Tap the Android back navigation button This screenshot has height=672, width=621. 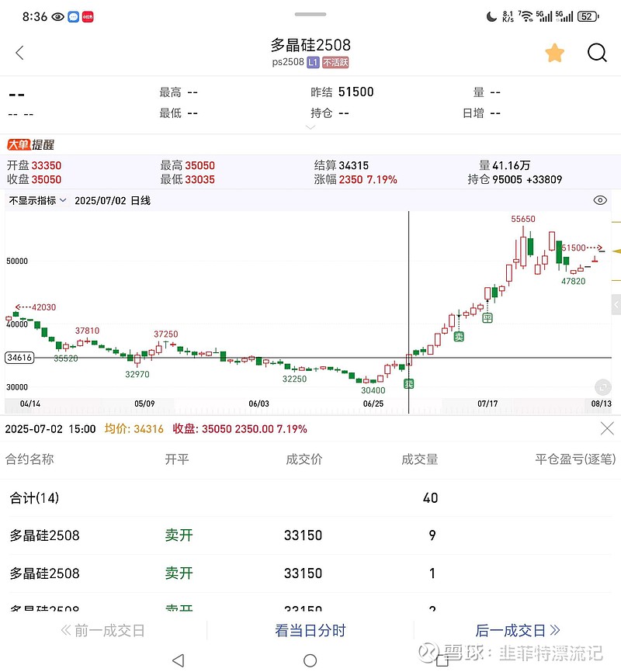tap(178, 660)
